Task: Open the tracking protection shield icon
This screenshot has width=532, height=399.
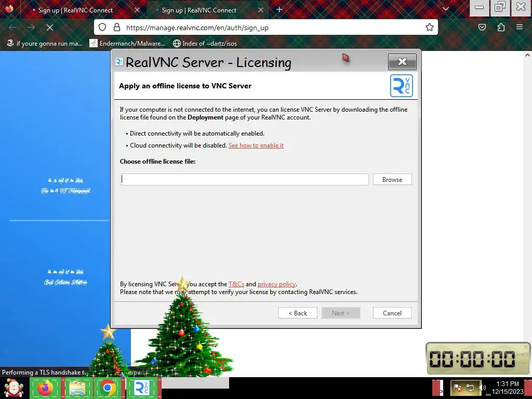Action: (x=102, y=28)
